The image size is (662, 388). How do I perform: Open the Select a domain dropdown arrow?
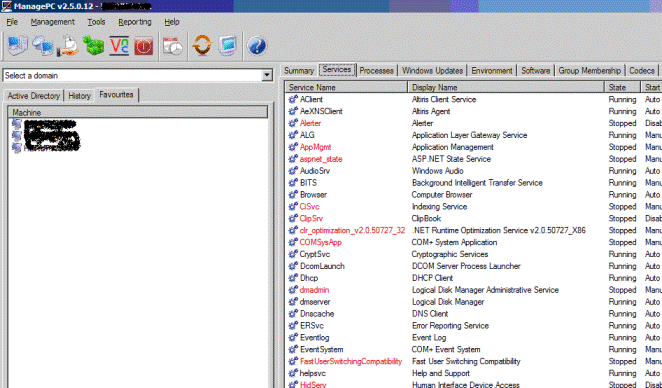[267, 76]
